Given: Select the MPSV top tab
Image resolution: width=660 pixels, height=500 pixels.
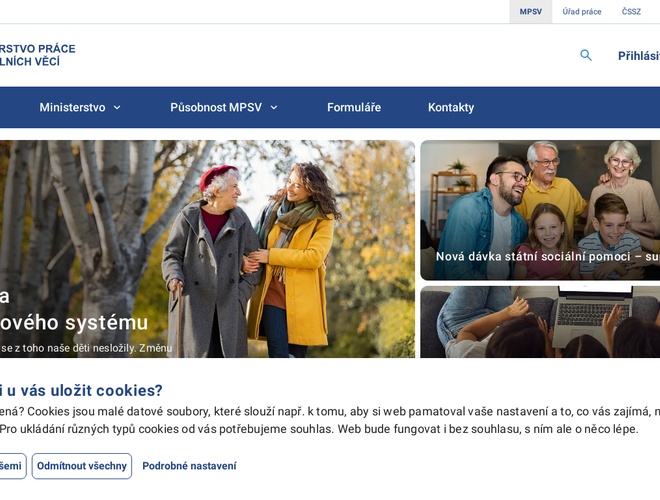Looking at the screenshot, I should (x=530, y=12).
